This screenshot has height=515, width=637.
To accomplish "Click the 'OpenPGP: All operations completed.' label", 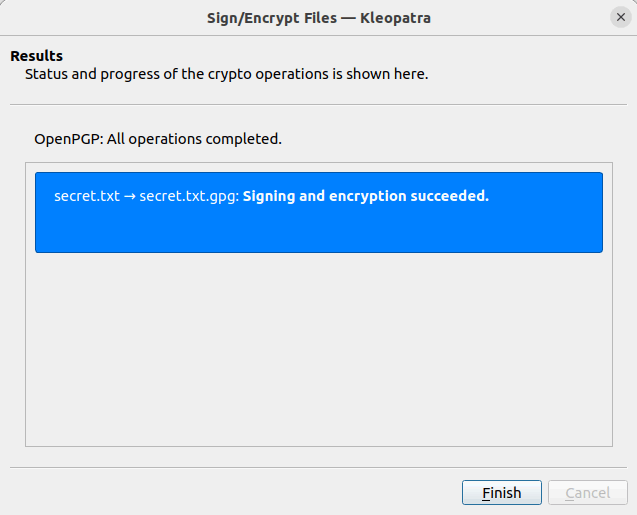I will (x=158, y=139).
